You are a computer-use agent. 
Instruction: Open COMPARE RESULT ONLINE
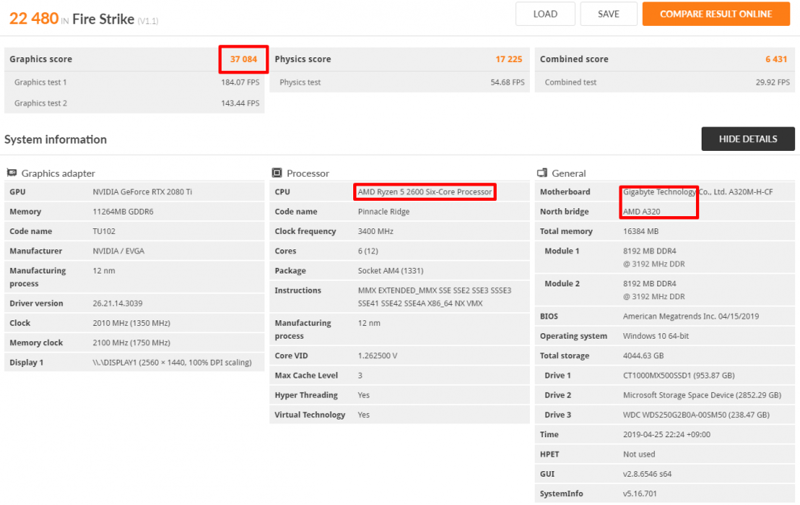point(716,14)
